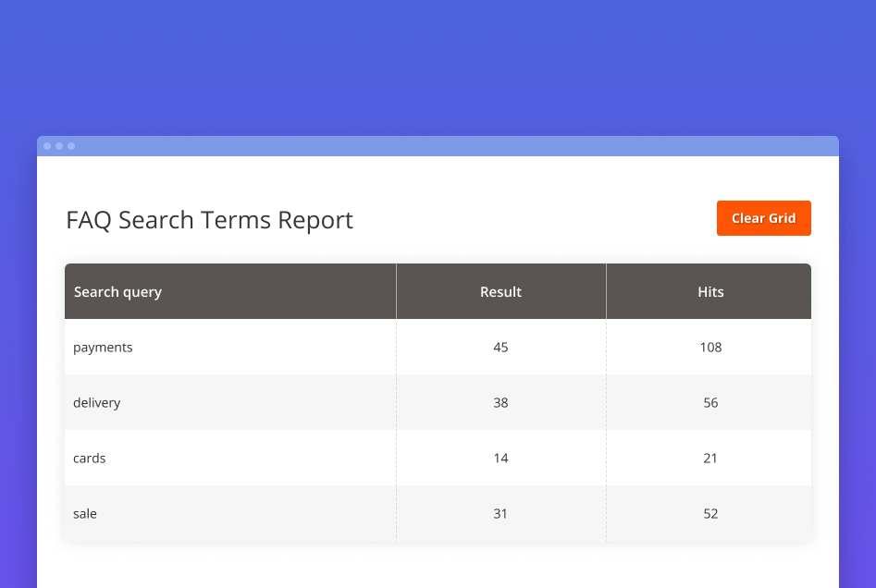This screenshot has width=876, height=588.
Task: Click the Hits column header
Action: pyautogui.click(x=710, y=292)
